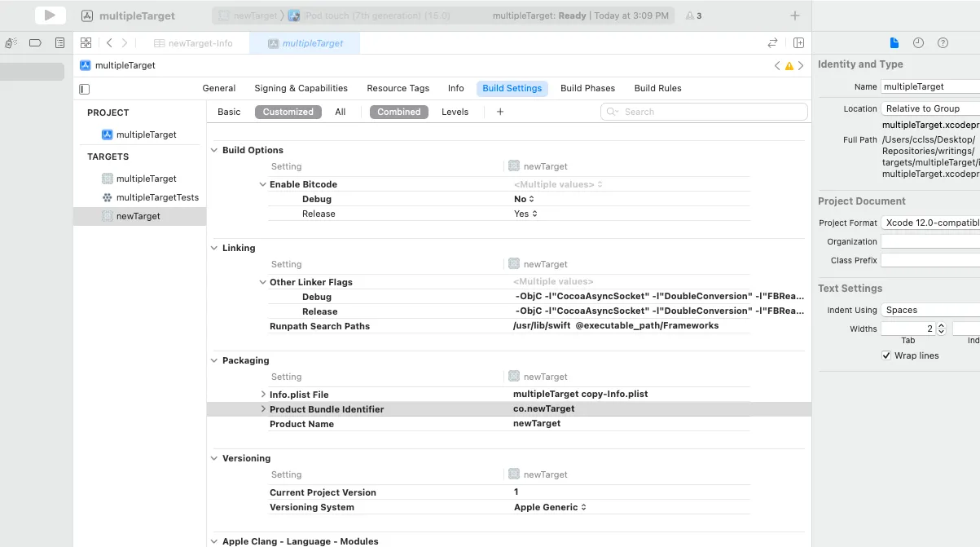
Task: Open Signing & Capabilities tab
Action: coord(301,88)
